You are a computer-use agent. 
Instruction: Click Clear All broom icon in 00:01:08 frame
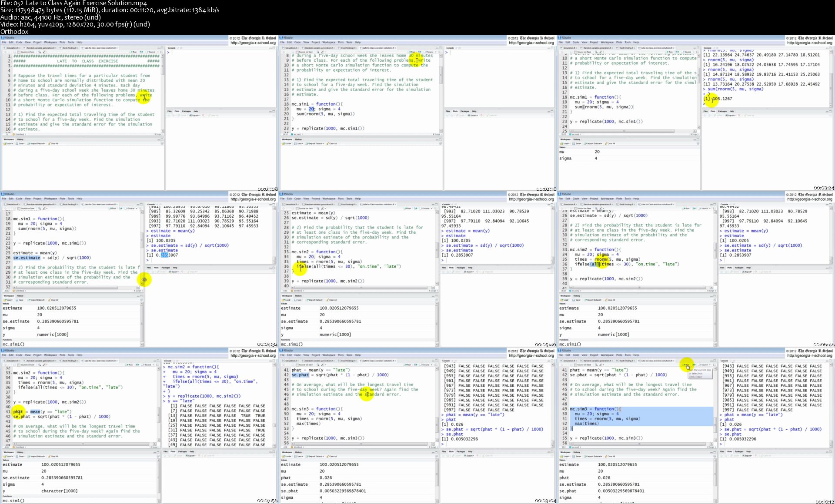pos(49,143)
